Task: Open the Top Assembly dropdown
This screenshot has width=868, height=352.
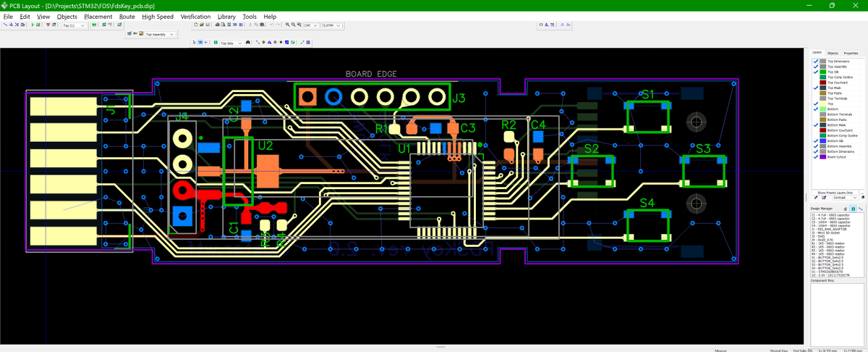Action: tap(160, 34)
